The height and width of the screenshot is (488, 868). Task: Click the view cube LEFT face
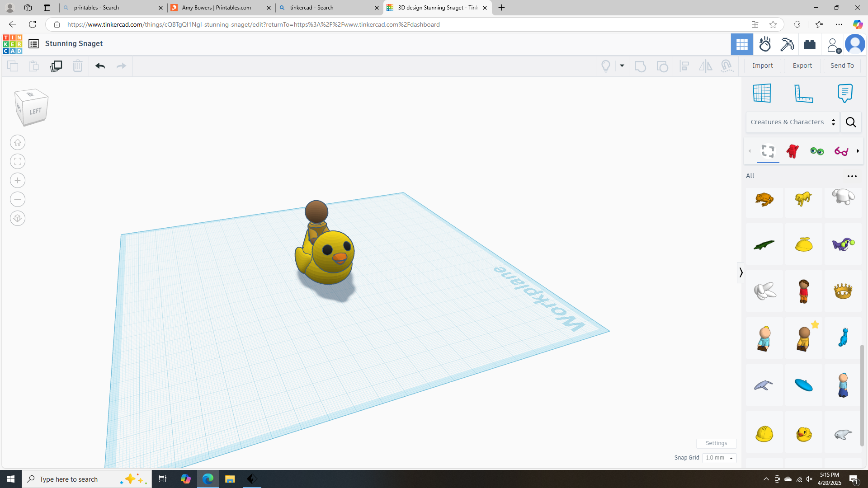tap(35, 111)
